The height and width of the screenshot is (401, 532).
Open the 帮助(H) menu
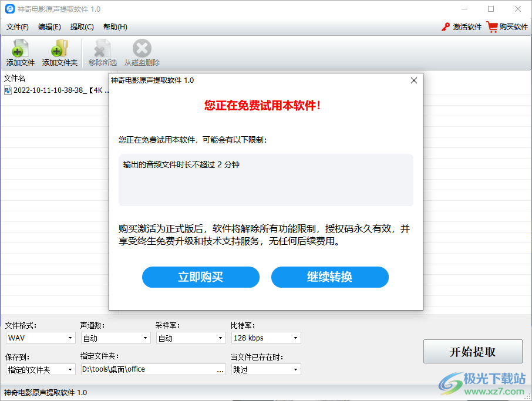click(115, 26)
